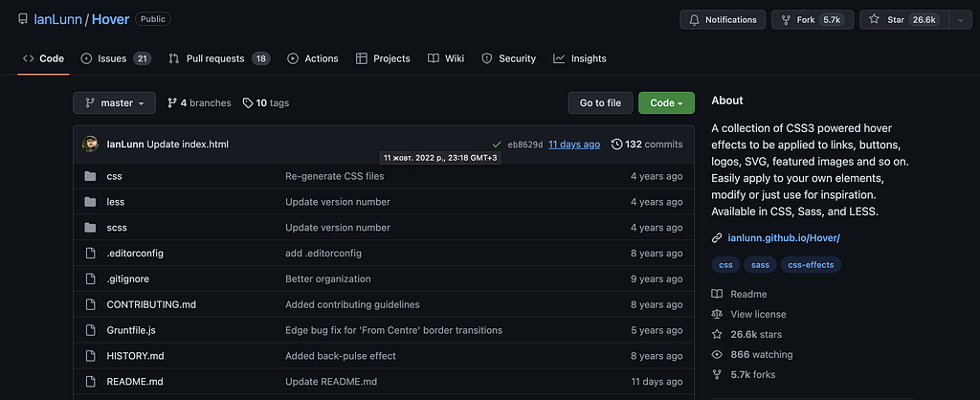Open 'Better organization' commit message
The width and height of the screenshot is (980, 400).
[330, 278]
